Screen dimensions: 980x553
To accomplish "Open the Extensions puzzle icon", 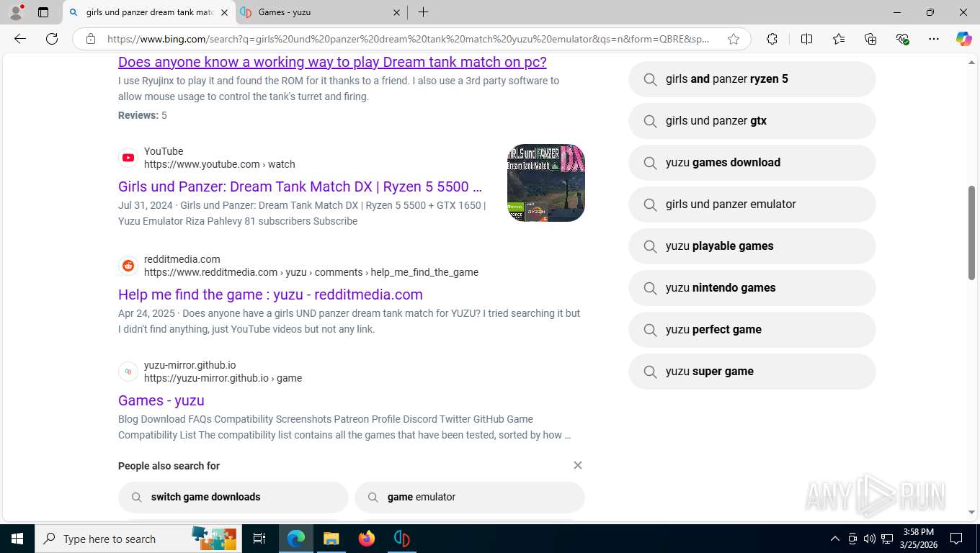I will coord(772,39).
